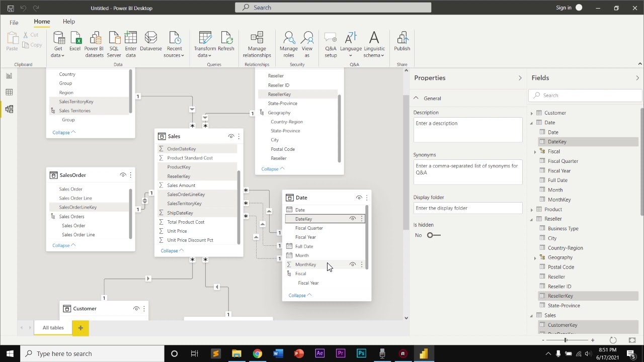
Task: Click the Display folder field
Action: 468,208
